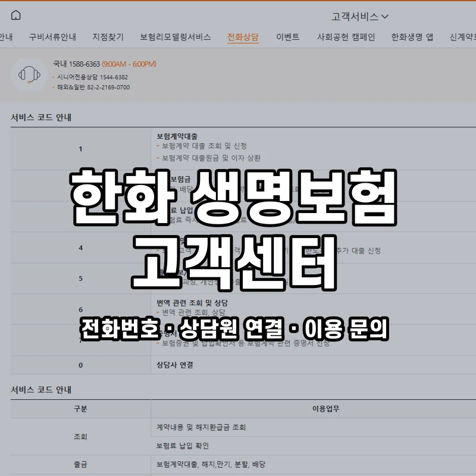Screen dimensions: 476x476
Task: Click the first 서비스 코드 안내 heading
Action: tap(41, 117)
